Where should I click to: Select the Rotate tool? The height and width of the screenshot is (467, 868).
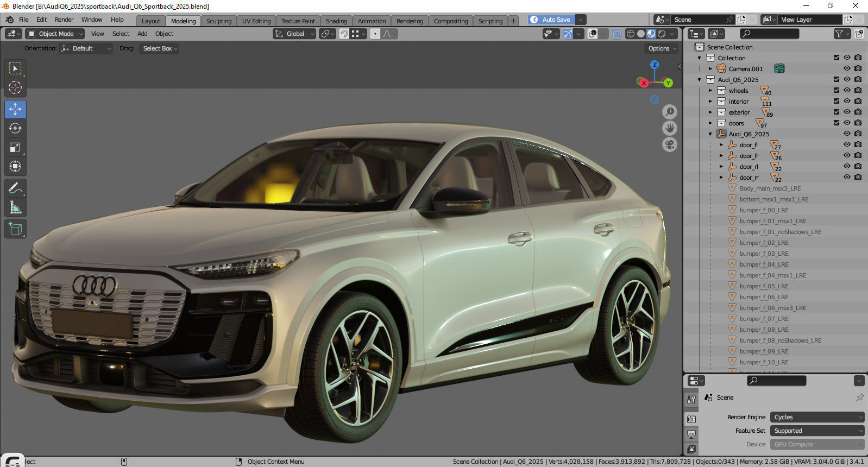(15, 128)
